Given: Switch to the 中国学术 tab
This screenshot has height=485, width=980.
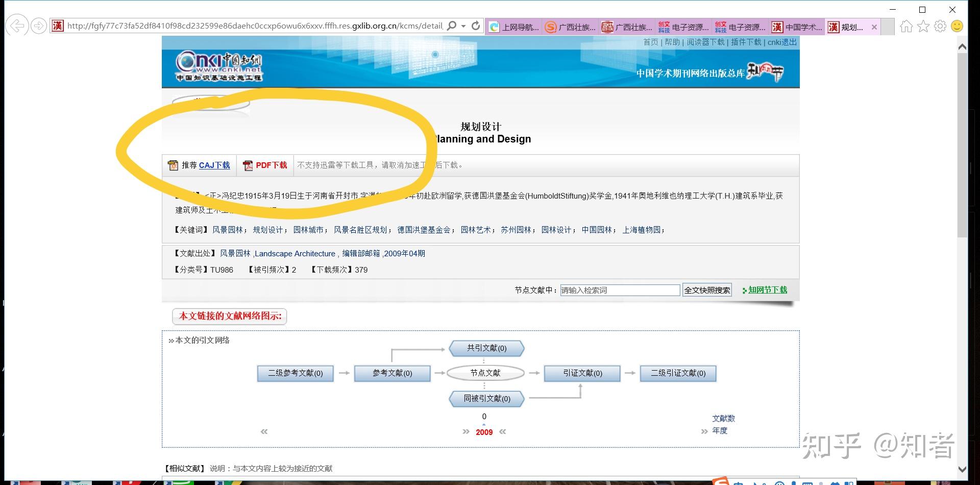Looking at the screenshot, I should pyautogui.click(x=797, y=27).
